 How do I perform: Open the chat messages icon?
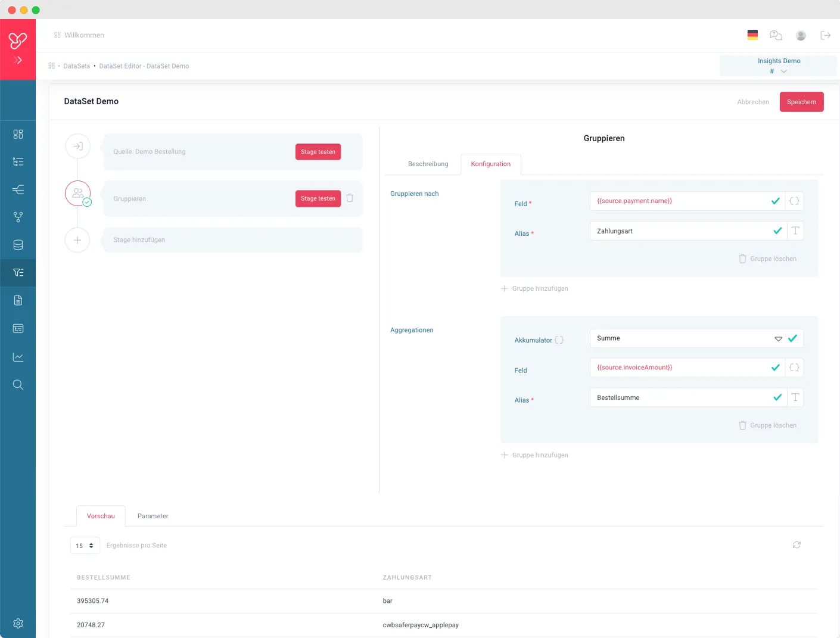point(776,35)
